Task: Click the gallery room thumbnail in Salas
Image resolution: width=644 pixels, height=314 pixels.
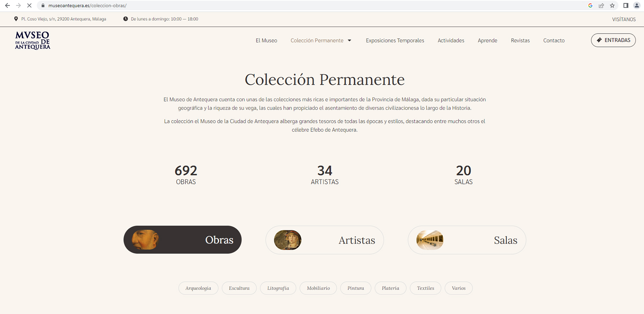Action: [430, 240]
